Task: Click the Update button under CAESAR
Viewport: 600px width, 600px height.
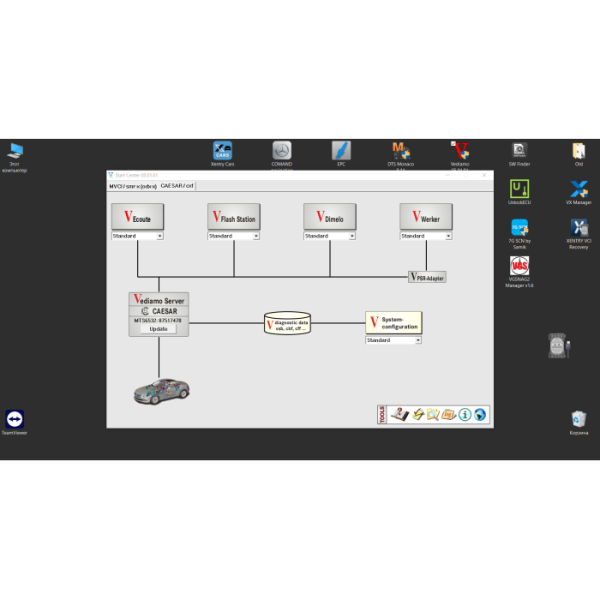Action: (x=158, y=328)
